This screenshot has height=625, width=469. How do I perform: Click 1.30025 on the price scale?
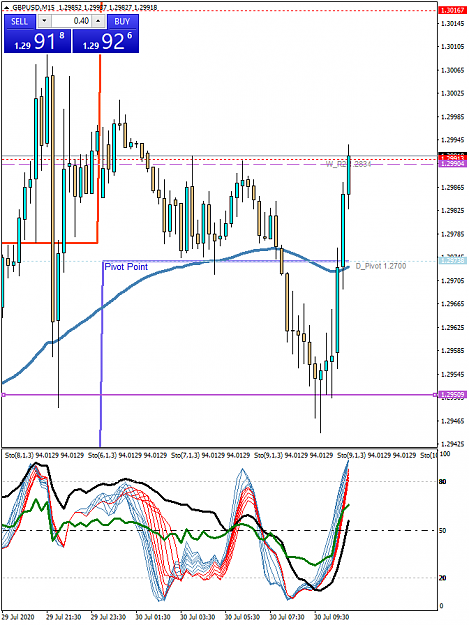click(453, 93)
